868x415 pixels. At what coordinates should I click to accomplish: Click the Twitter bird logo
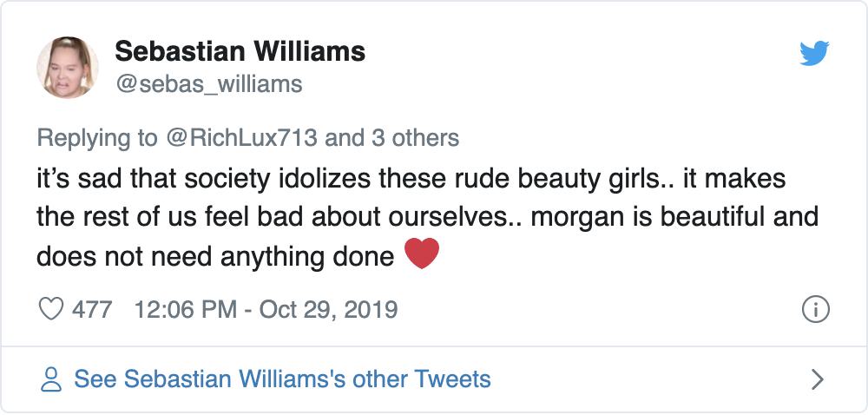(814, 54)
